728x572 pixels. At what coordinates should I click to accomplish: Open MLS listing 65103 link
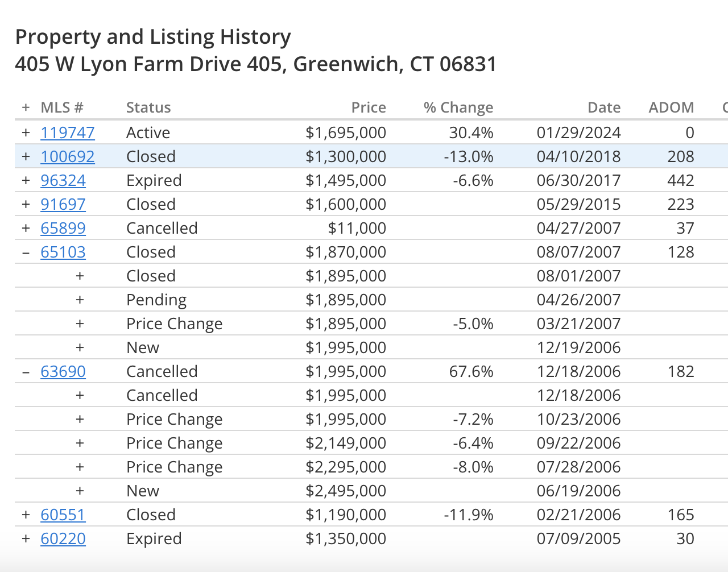pos(63,252)
